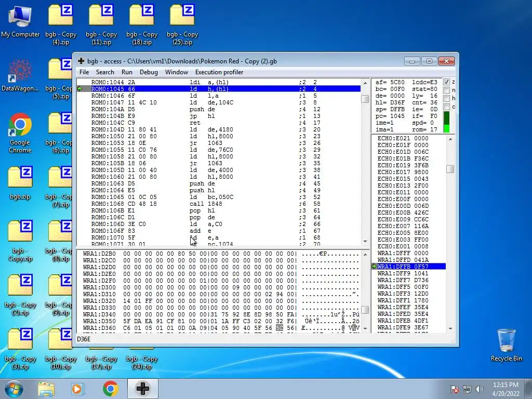Click the pc= 1045 register value

click(390, 116)
